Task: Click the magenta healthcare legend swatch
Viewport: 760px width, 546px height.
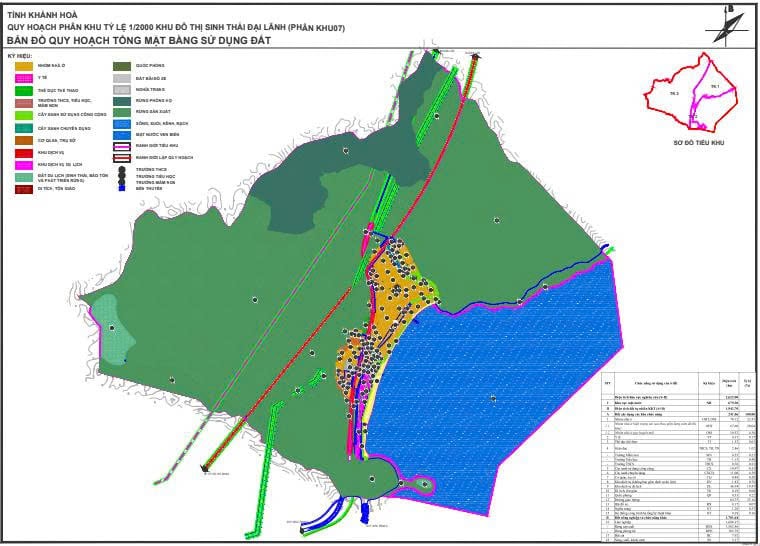Action: click(x=22, y=77)
